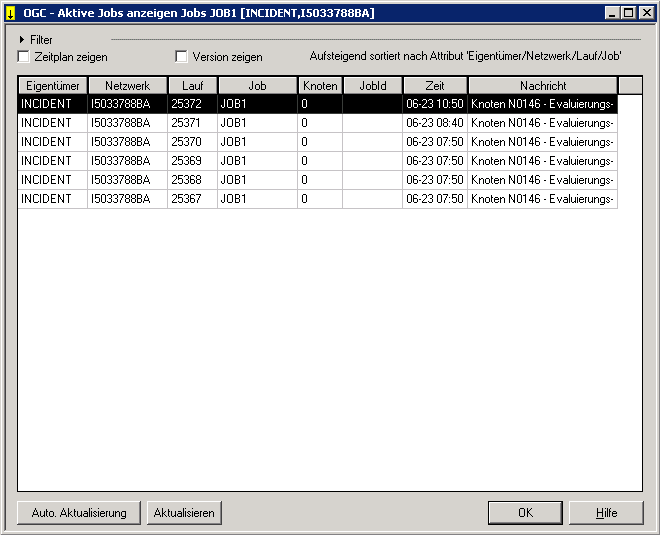660x535 pixels.
Task: Click the Knoten column header
Action: click(x=320, y=86)
